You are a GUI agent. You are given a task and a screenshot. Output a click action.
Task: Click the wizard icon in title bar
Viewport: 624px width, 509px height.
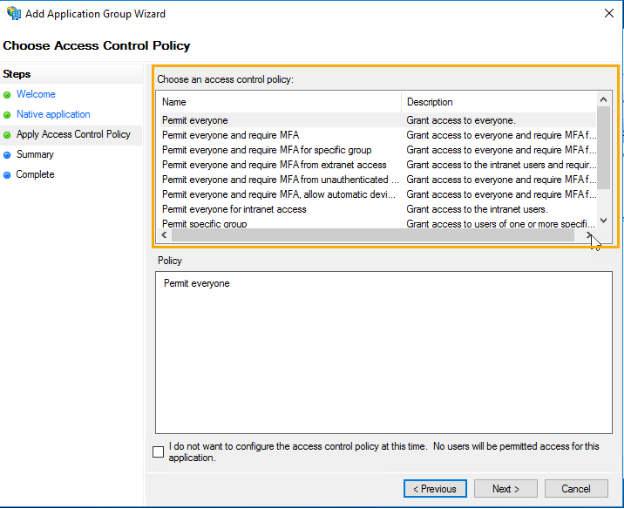pyautogui.click(x=13, y=14)
